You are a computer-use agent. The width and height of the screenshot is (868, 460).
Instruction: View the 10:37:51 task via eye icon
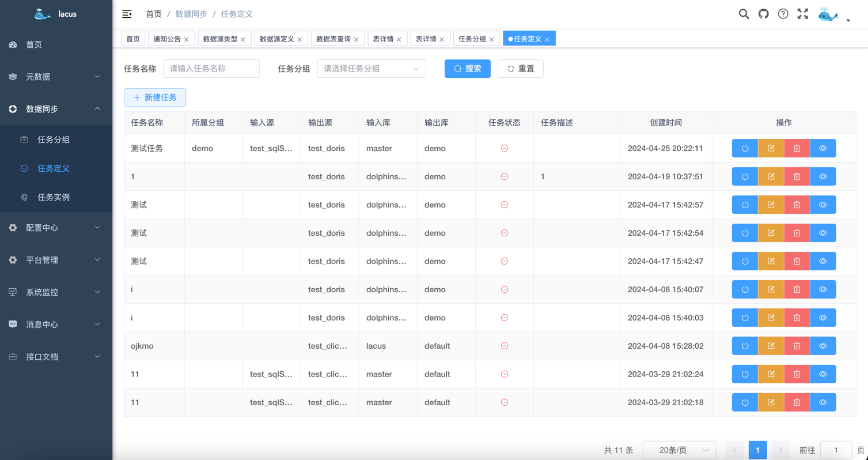pos(822,176)
